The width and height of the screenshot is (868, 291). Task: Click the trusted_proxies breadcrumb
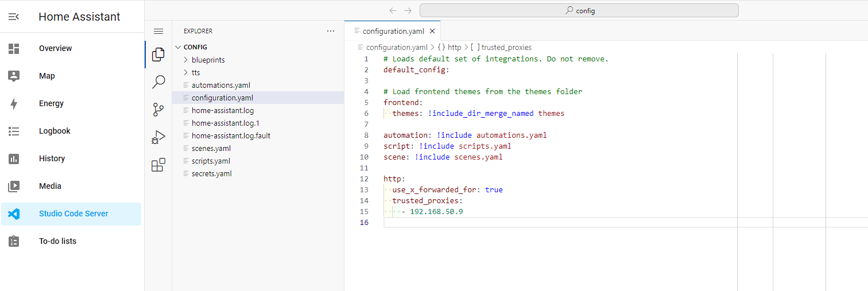click(x=506, y=47)
